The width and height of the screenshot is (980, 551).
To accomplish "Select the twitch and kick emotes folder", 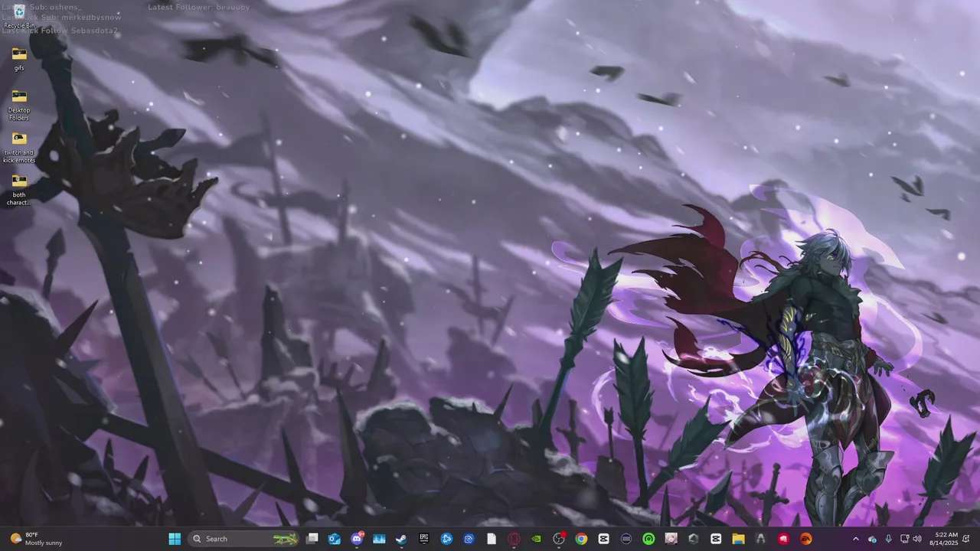I will (x=19, y=147).
